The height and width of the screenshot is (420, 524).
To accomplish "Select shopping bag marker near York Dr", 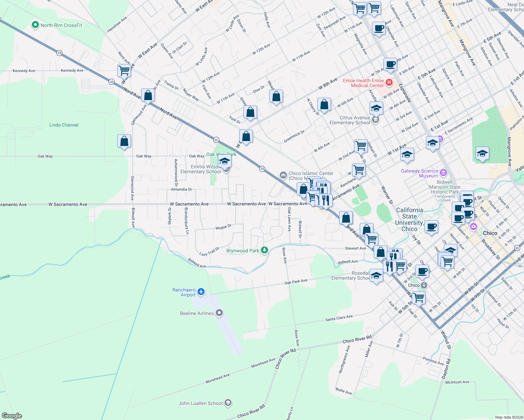I will tap(250, 113).
